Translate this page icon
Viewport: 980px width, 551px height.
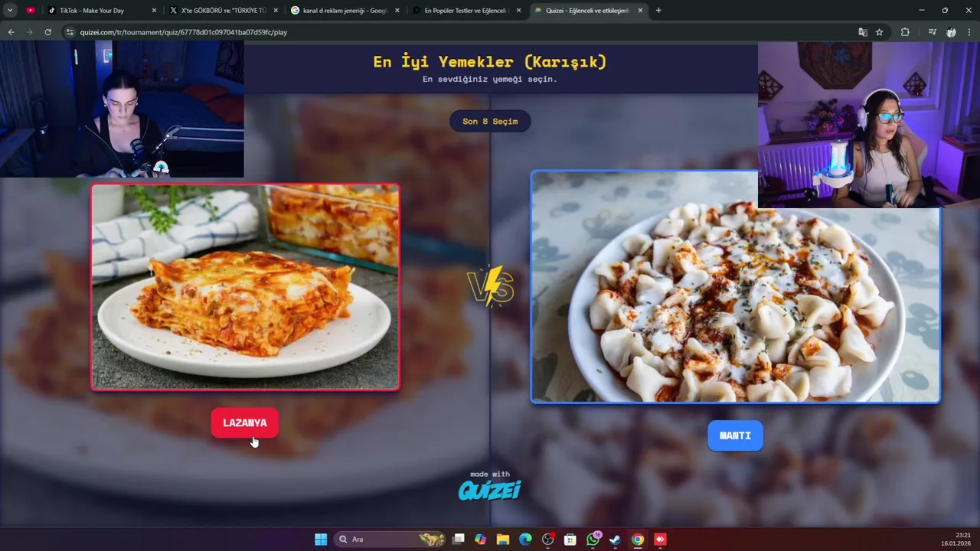863,32
